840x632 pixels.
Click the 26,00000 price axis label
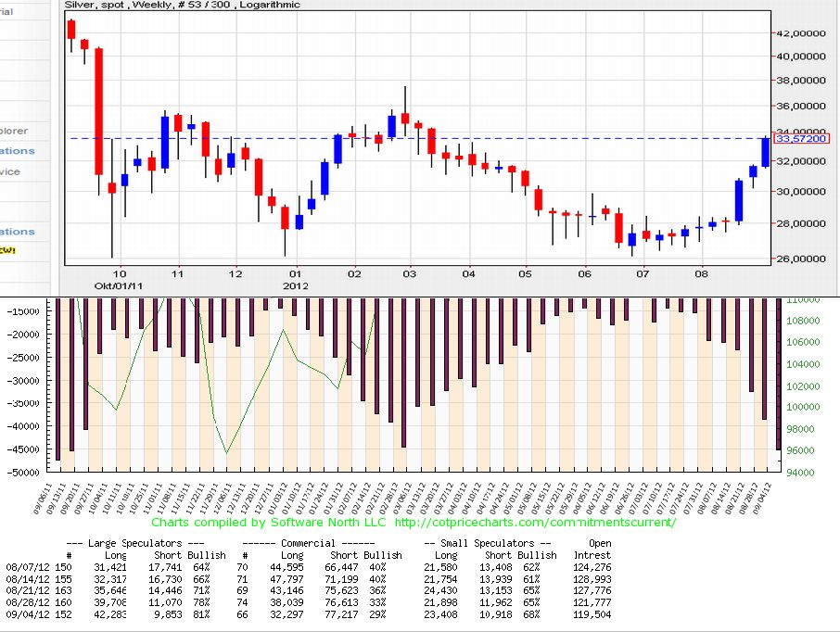tap(801, 259)
